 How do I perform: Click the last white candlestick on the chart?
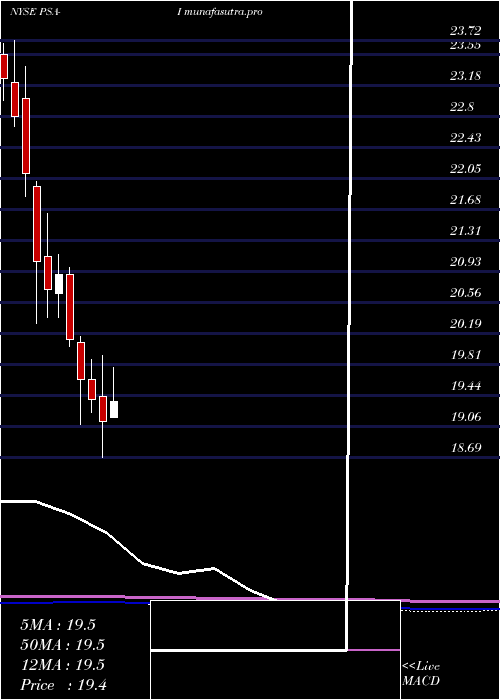tap(114, 409)
